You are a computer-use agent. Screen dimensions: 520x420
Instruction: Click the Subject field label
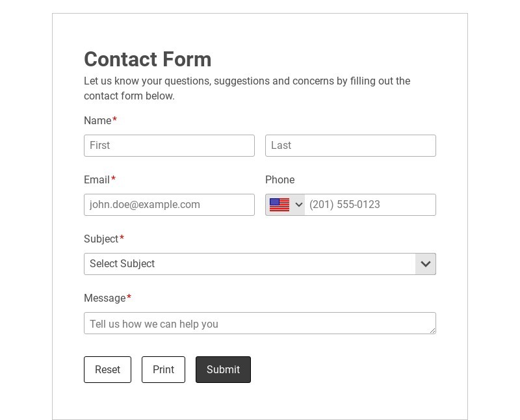[x=101, y=239]
